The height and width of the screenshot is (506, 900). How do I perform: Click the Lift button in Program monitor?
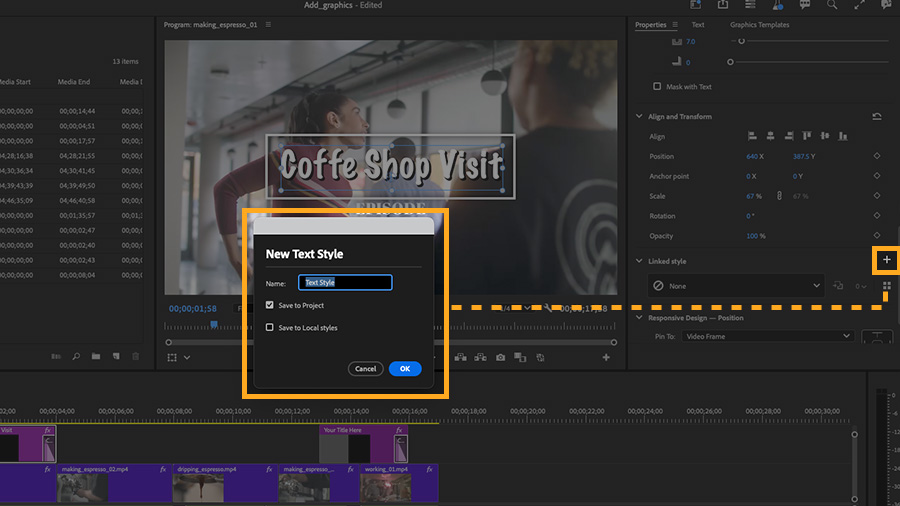460,357
